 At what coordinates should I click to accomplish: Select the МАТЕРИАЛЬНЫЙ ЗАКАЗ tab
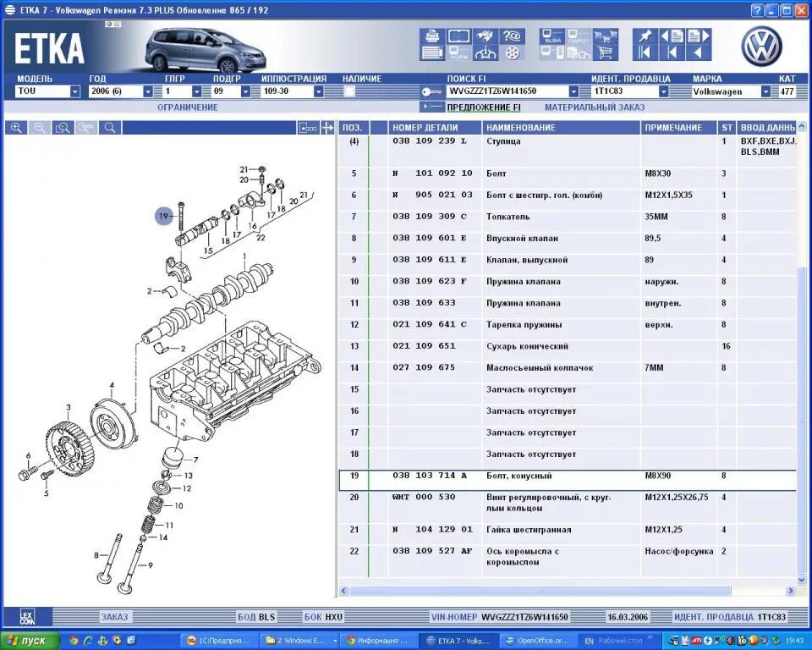(x=595, y=107)
